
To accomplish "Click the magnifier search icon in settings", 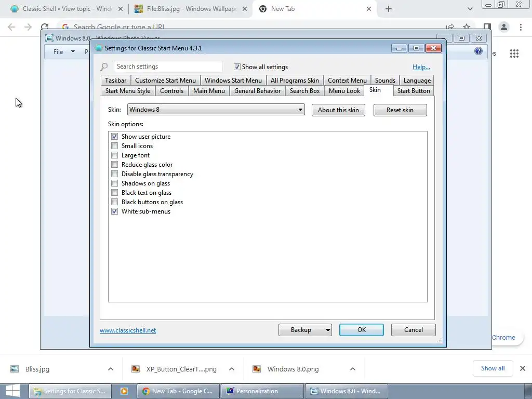I will [x=104, y=67].
